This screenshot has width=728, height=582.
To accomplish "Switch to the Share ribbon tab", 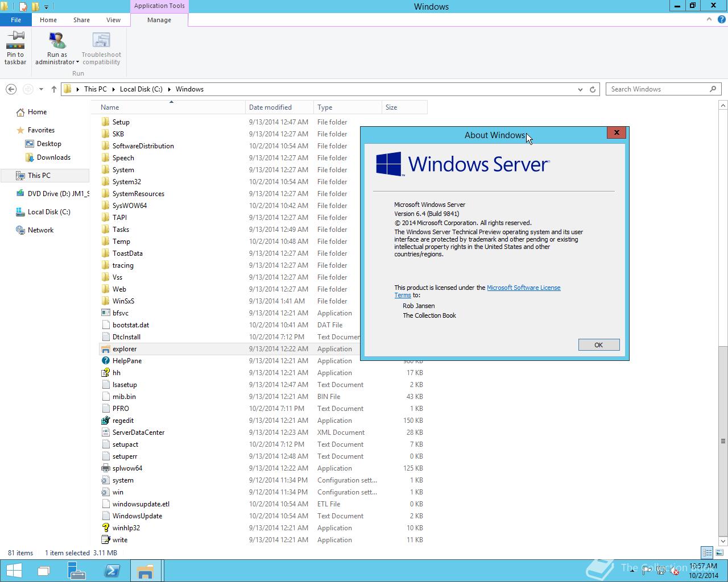I will [x=81, y=20].
